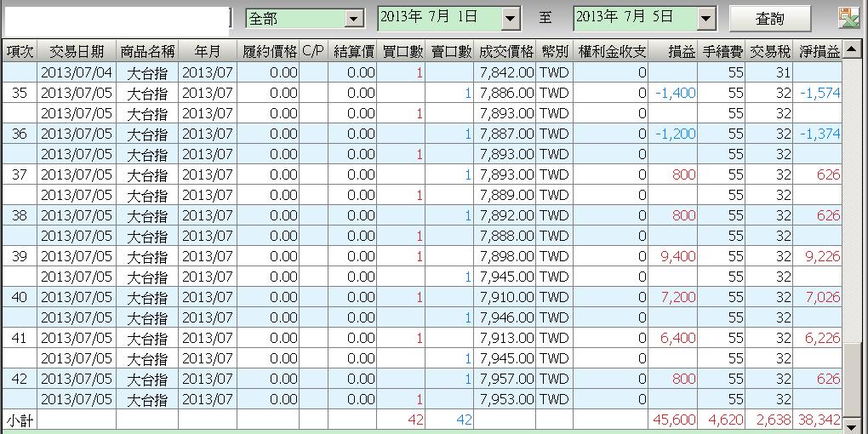
Task: Click the 履約價格 column header
Action: [x=268, y=51]
